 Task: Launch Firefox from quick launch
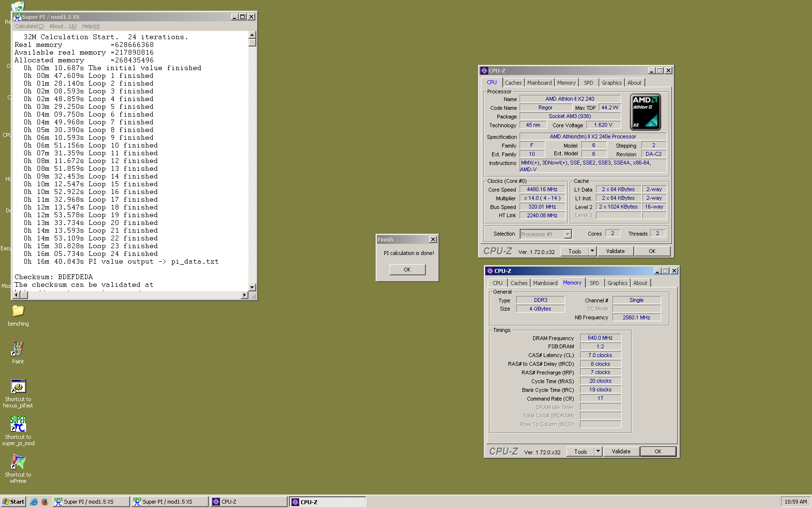click(x=44, y=502)
